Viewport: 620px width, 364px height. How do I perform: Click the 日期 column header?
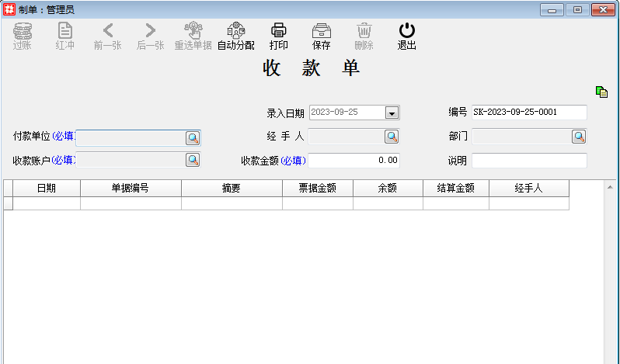47,189
